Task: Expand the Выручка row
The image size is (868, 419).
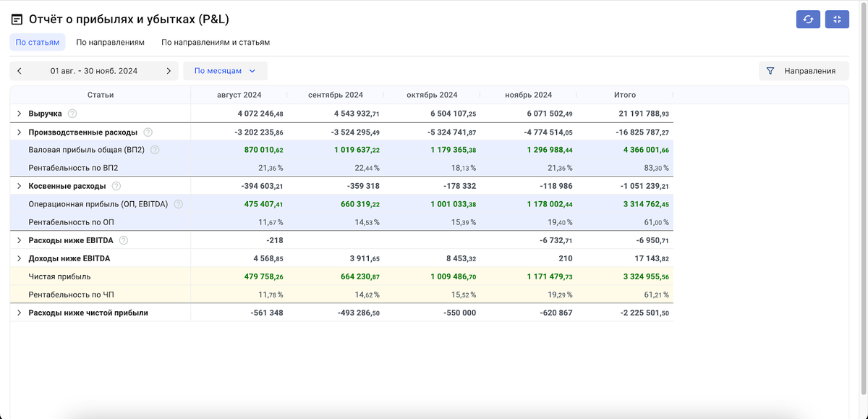Action: pyautogui.click(x=20, y=114)
